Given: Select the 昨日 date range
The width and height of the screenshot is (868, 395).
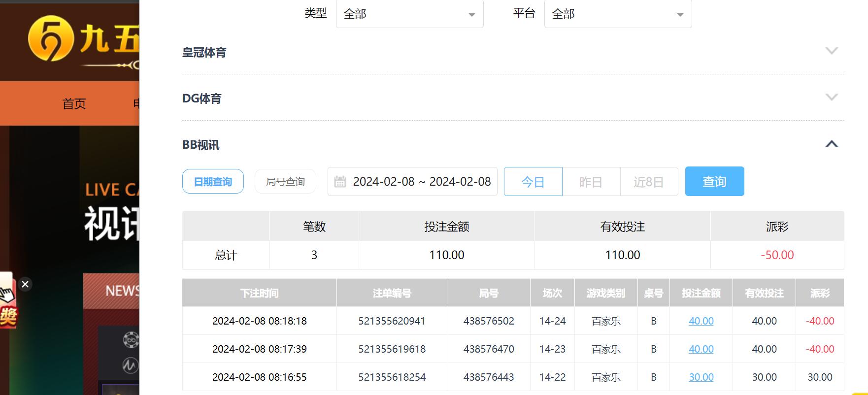Looking at the screenshot, I should tap(591, 182).
